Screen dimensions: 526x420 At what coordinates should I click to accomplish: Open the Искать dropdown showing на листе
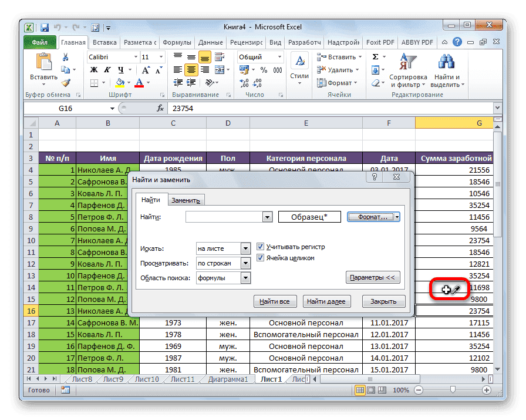pyautogui.click(x=247, y=248)
